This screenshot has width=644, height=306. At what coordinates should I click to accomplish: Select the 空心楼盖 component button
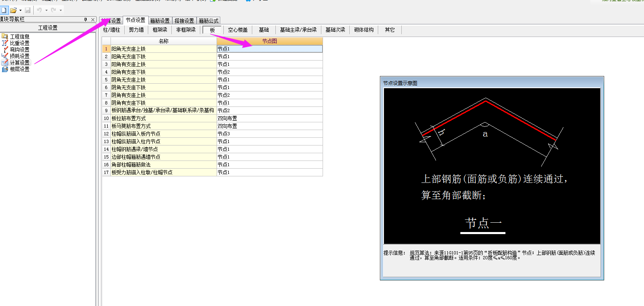[238, 30]
